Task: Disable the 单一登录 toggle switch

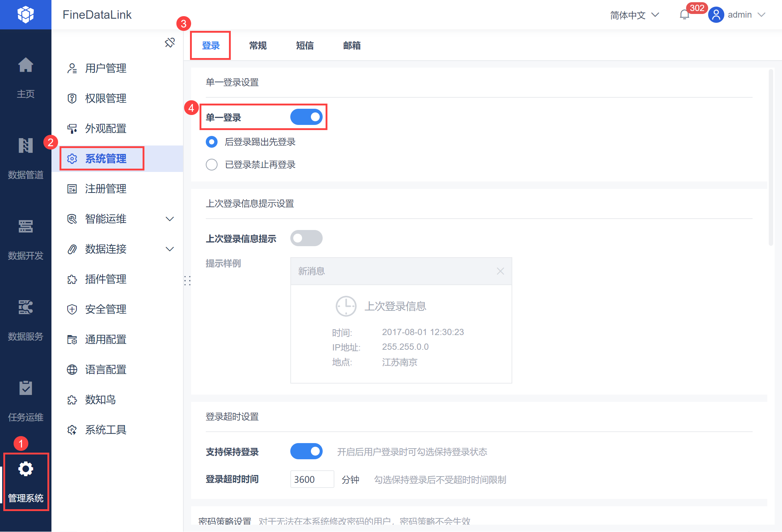Action: tap(306, 117)
